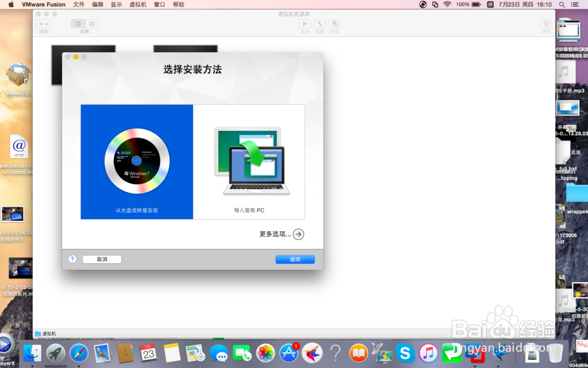Click the Start play icon in the library toolbar

coord(305,24)
